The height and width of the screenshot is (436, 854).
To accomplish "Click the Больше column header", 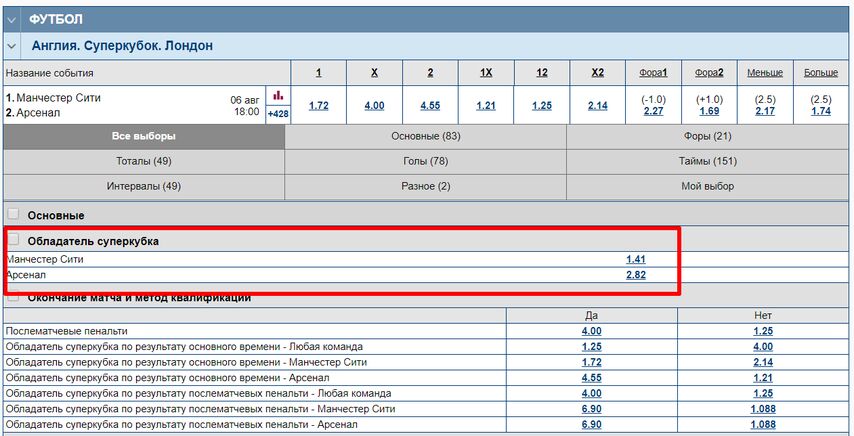I will coord(821,72).
